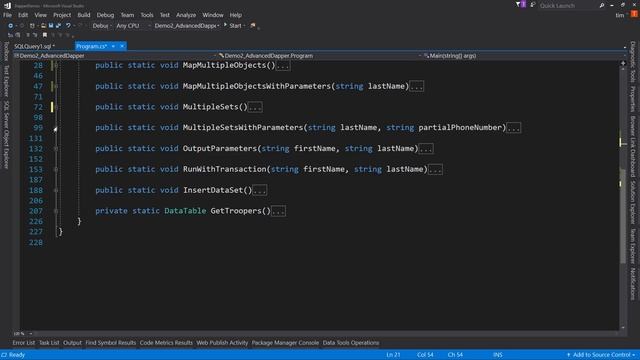Open the Analyze menu
Screen dimensions: 640x360
point(186,15)
